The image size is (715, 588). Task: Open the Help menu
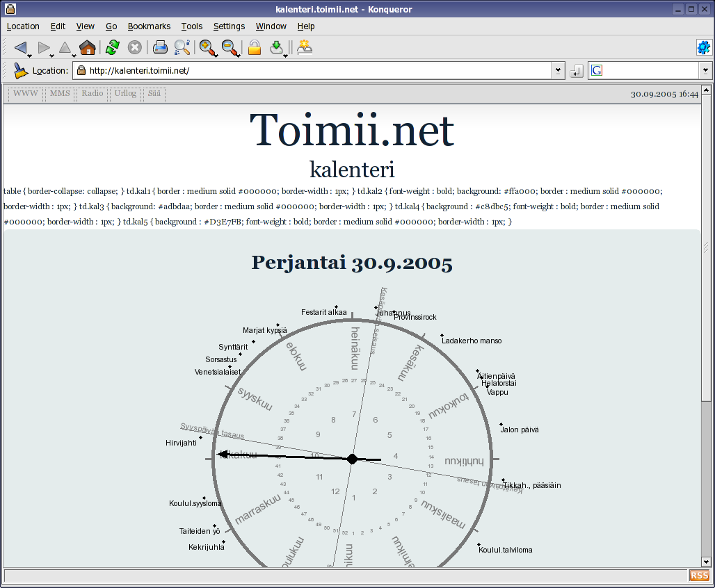click(x=306, y=26)
